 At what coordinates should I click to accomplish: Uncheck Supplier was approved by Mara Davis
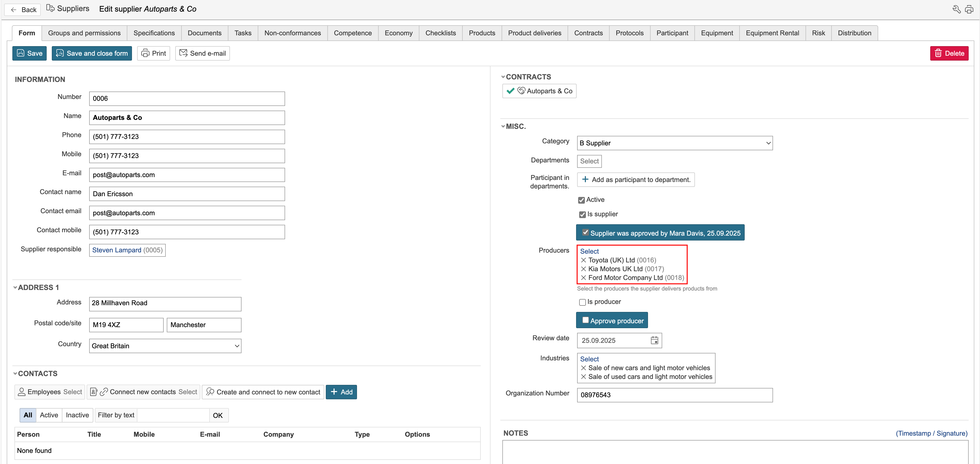(585, 232)
